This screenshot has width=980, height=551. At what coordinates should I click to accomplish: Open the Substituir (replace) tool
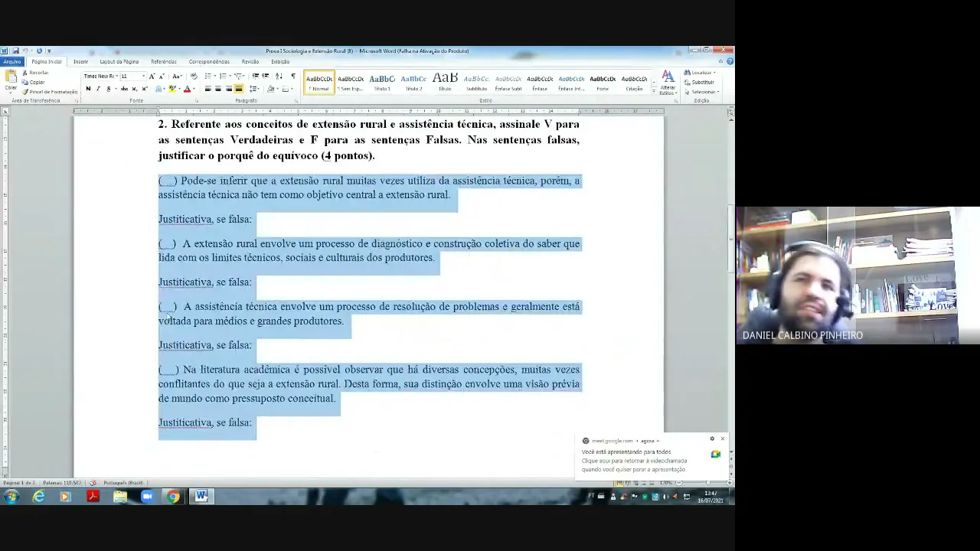click(x=700, y=82)
